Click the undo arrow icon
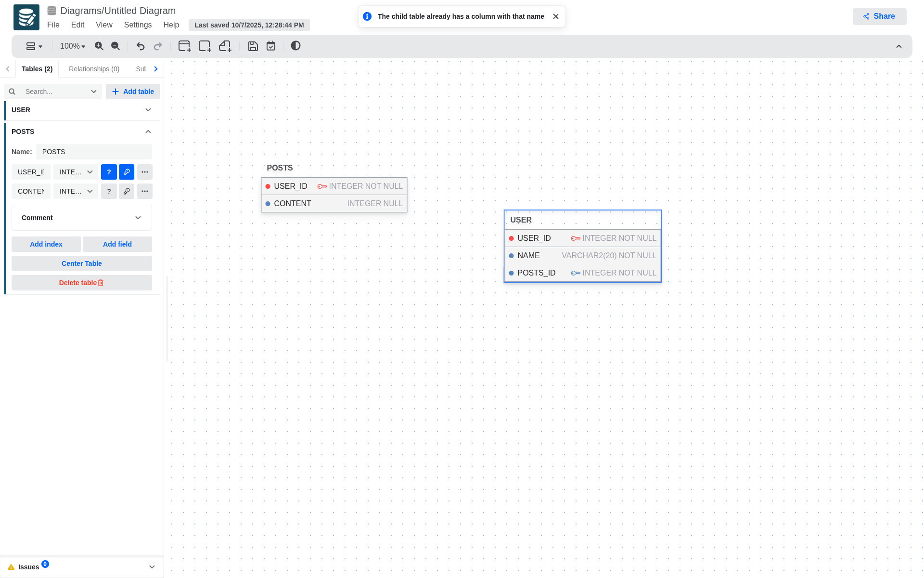The width and height of the screenshot is (924, 578). [x=141, y=46]
